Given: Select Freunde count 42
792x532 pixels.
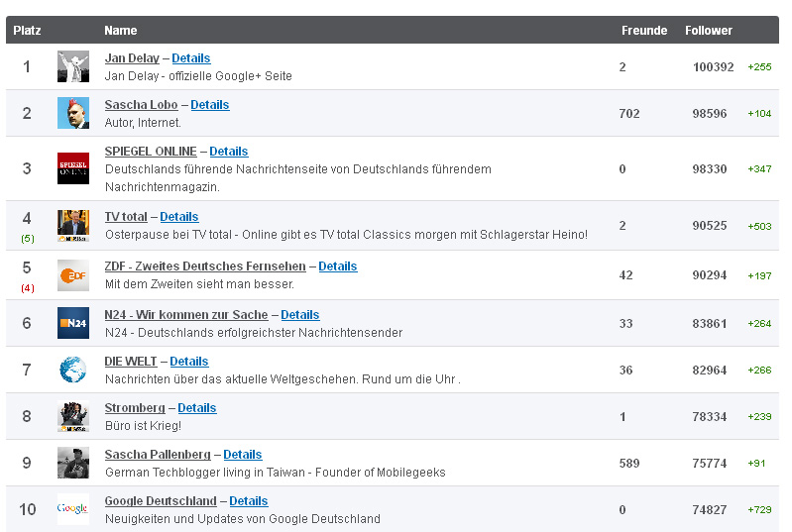Looking at the screenshot, I should 625,275.
